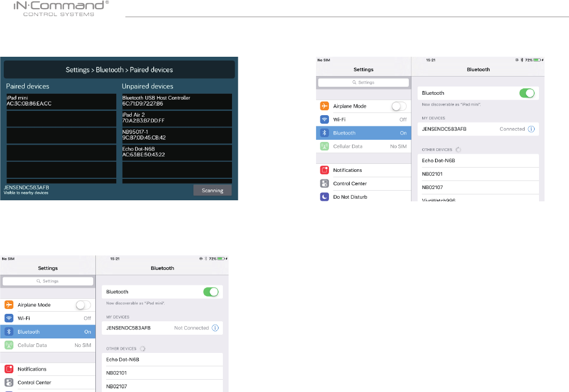This screenshot has width=569, height=392.
Task: Open Wi-Fi row showing Off in the Connected iPad screenshot
Action: tap(364, 119)
